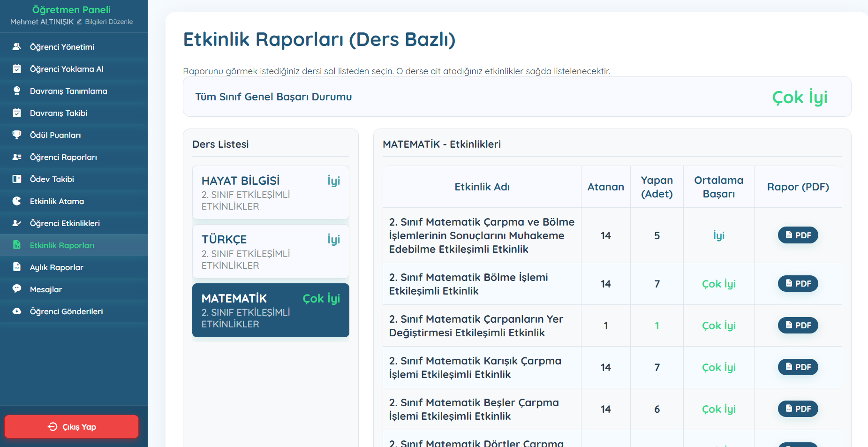868x447 pixels.
Task: Click the Öğrenci Yönetimi sidebar icon
Action: [x=17, y=47]
